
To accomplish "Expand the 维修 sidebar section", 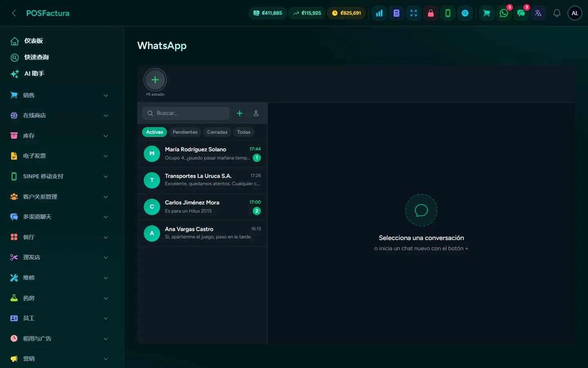I will (60, 278).
